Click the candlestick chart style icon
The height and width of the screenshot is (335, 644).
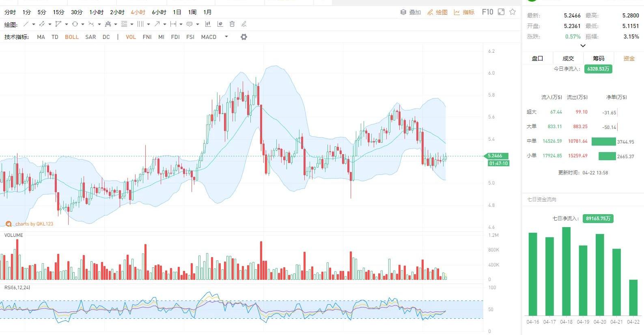point(208,24)
